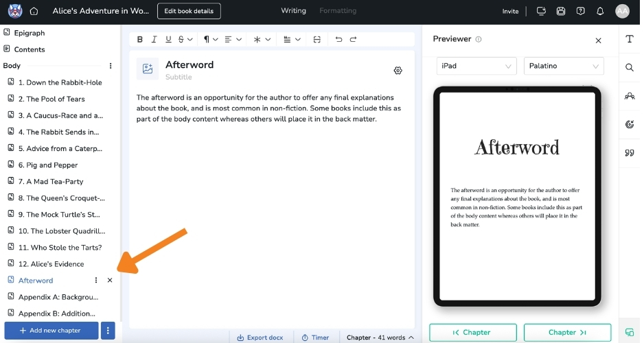Viewport: 644px width, 343px height.
Task: Click the chapter image upload icon
Action: coord(147,69)
